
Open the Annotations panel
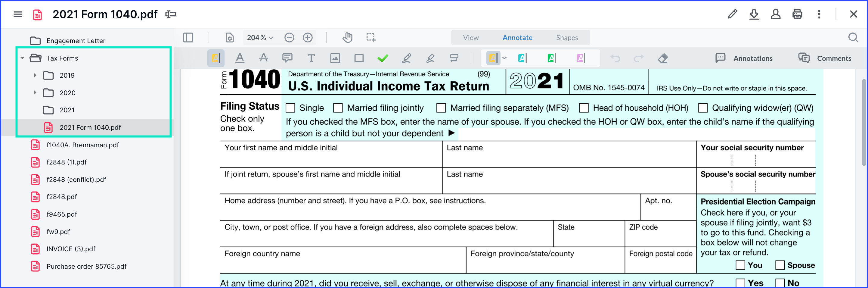[x=744, y=58]
